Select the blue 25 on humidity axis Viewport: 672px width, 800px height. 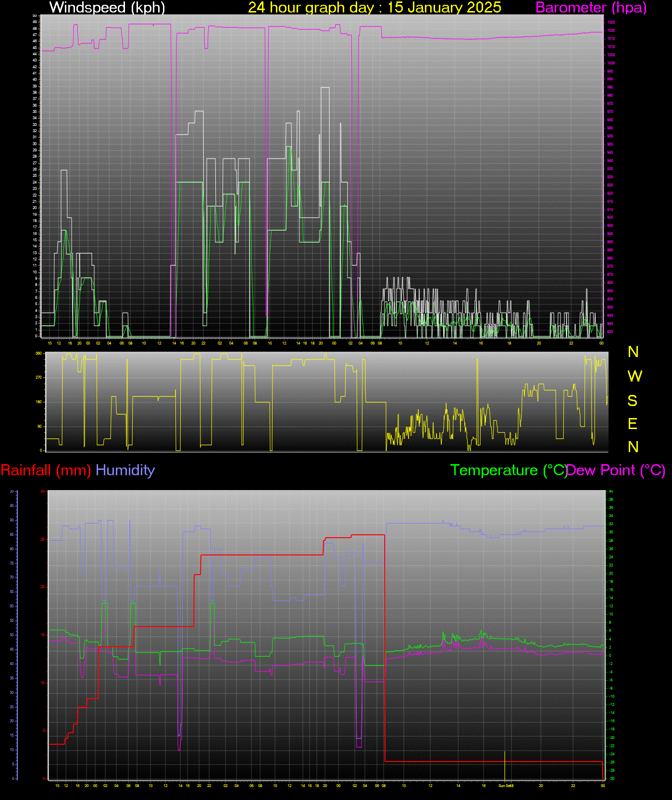pyautogui.click(x=12, y=707)
